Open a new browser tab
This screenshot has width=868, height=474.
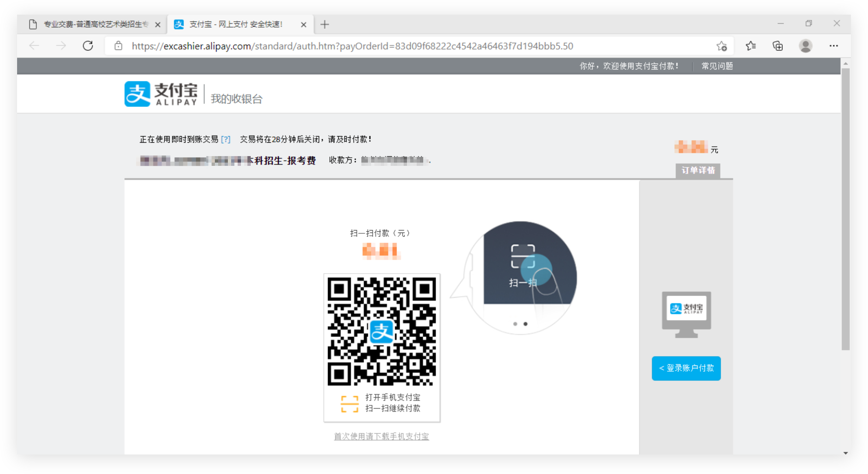pyautogui.click(x=325, y=24)
